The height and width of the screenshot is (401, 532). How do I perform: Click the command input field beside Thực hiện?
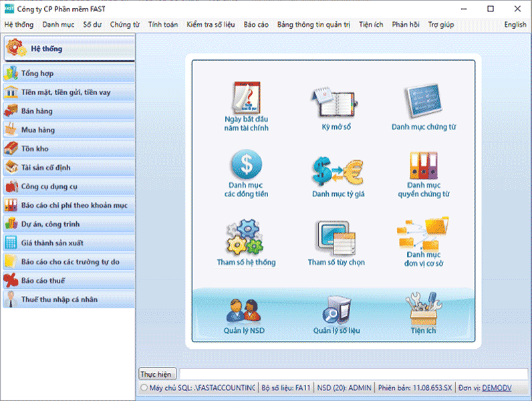(x=352, y=374)
